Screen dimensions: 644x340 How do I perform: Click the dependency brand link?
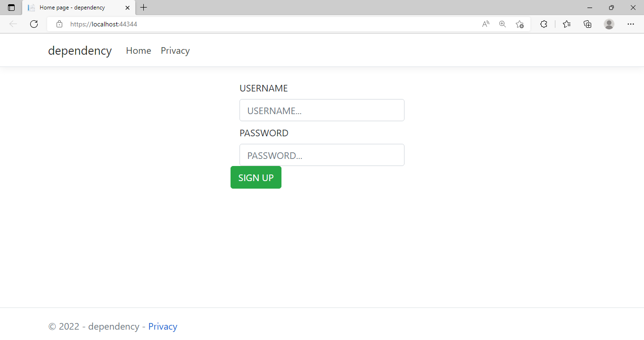(x=80, y=50)
